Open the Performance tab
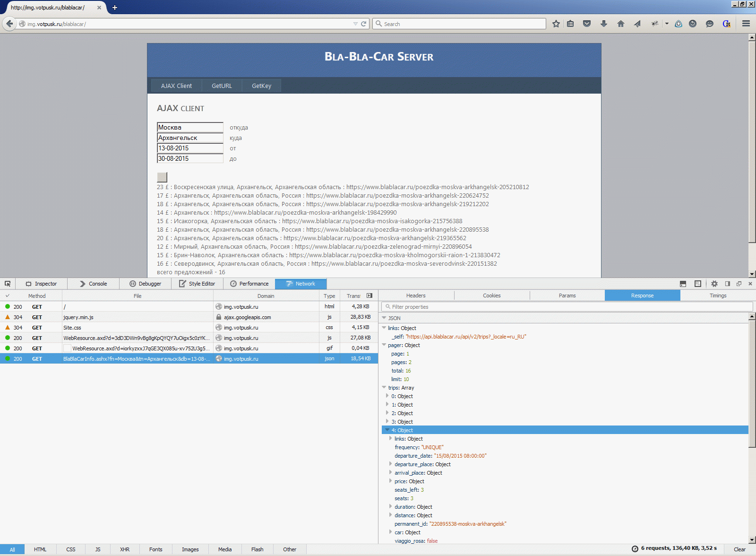The image size is (756, 556). [x=249, y=284]
